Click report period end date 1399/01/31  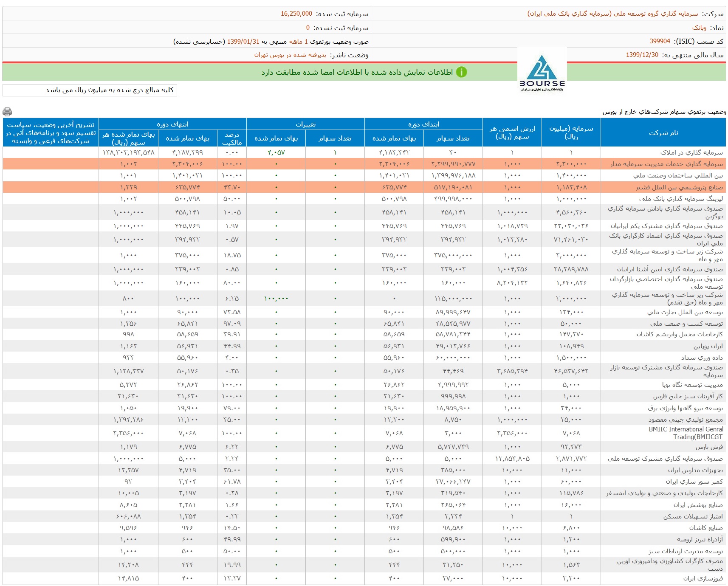point(243,41)
